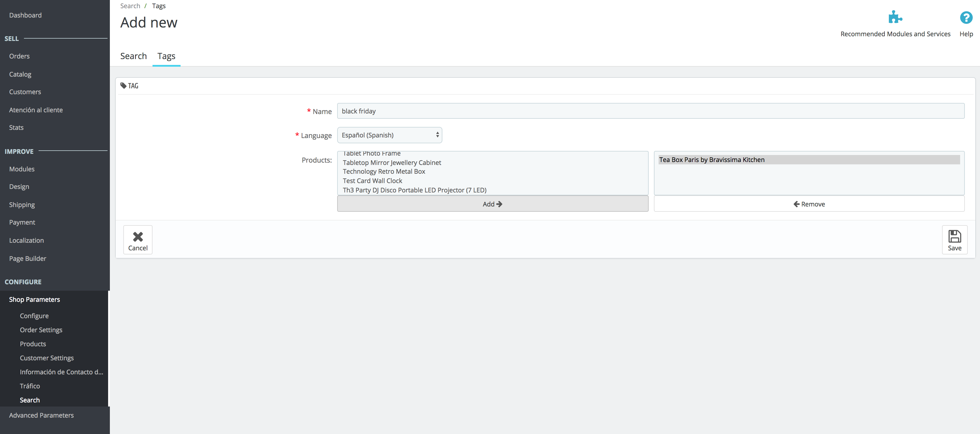Switch to the Search tab

click(x=133, y=56)
